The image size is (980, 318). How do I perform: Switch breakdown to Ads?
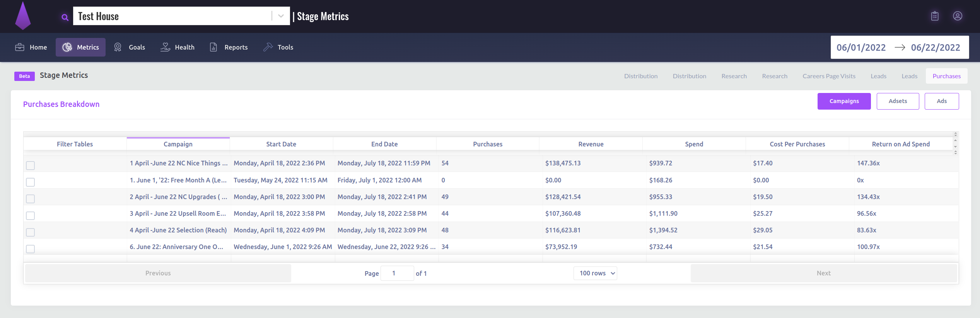point(941,101)
